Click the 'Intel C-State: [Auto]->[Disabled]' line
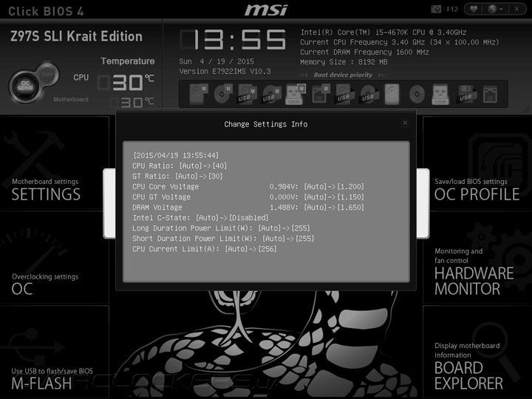This screenshot has height=399, width=532. (x=200, y=218)
